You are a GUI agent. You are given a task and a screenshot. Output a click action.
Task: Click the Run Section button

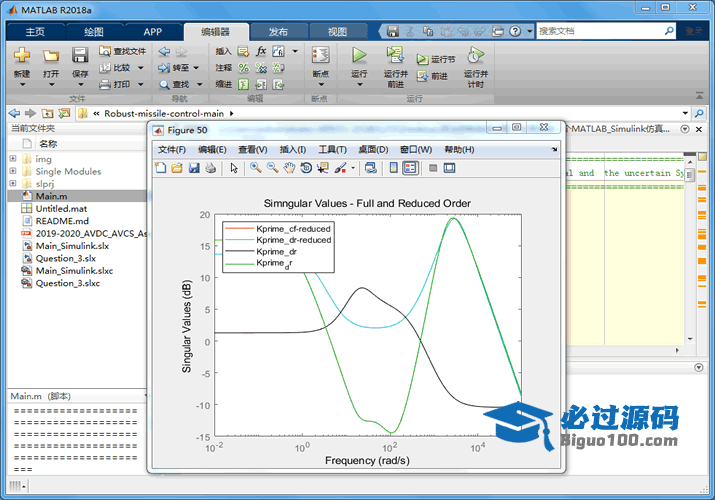pyautogui.click(x=435, y=59)
